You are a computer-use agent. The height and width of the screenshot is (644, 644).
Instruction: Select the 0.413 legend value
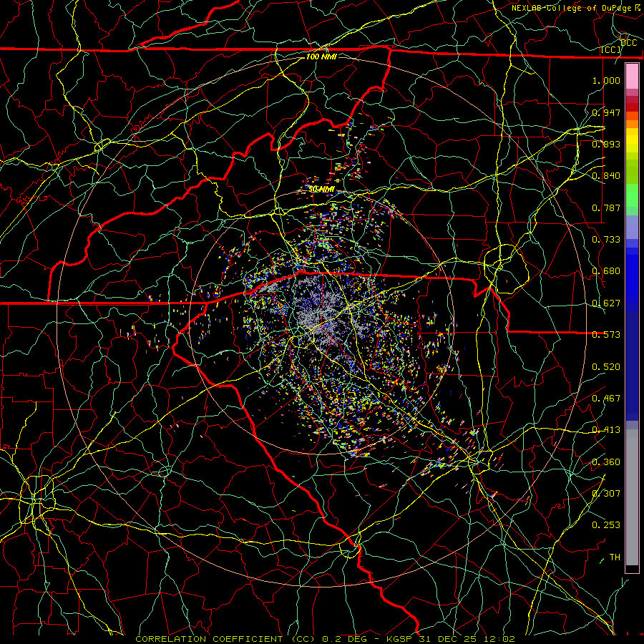(x=606, y=430)
